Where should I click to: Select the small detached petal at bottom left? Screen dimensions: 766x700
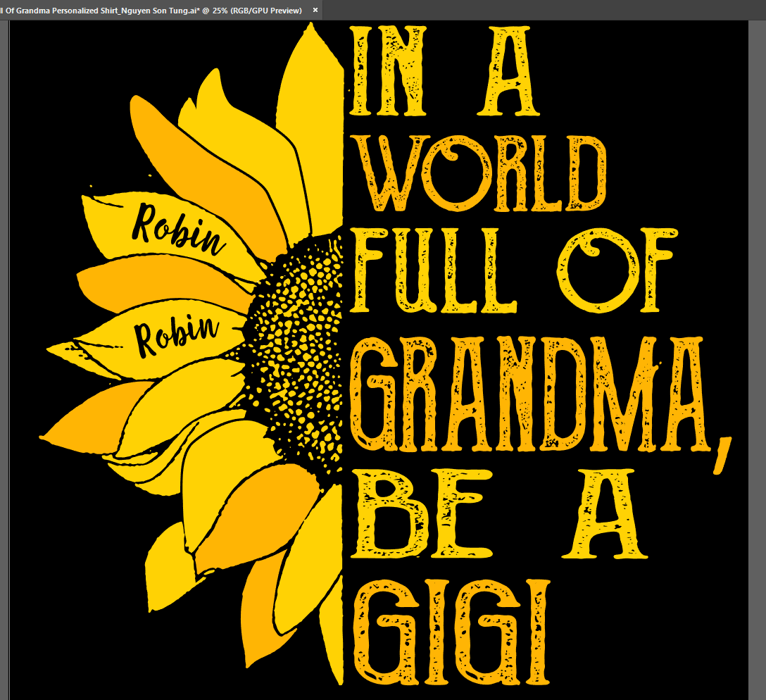pyautogui.click(x=168, y=567)
